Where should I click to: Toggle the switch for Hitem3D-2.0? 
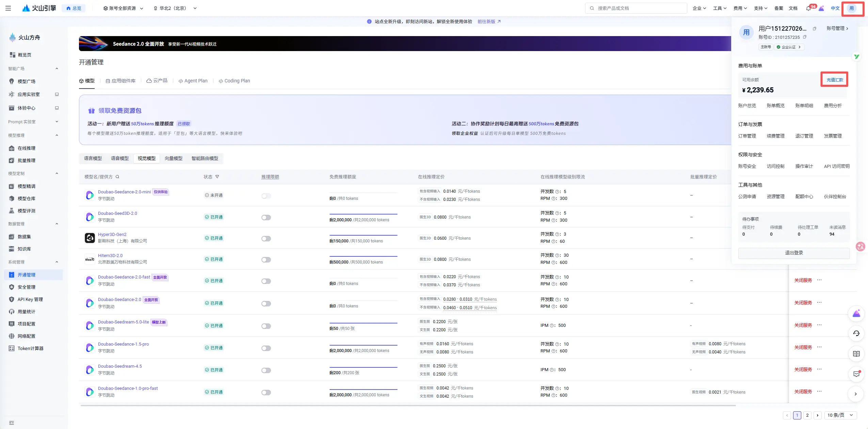pyautogui.click(x=266, y=260)
